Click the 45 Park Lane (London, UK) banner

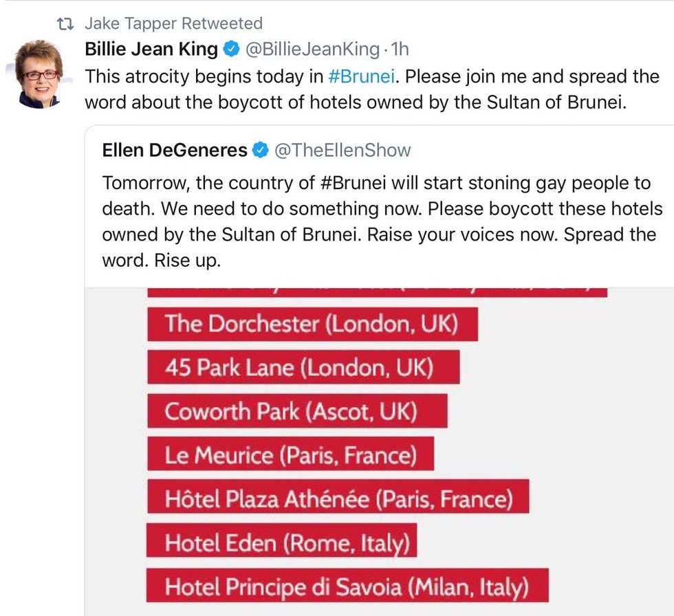(x=303, y=367)
